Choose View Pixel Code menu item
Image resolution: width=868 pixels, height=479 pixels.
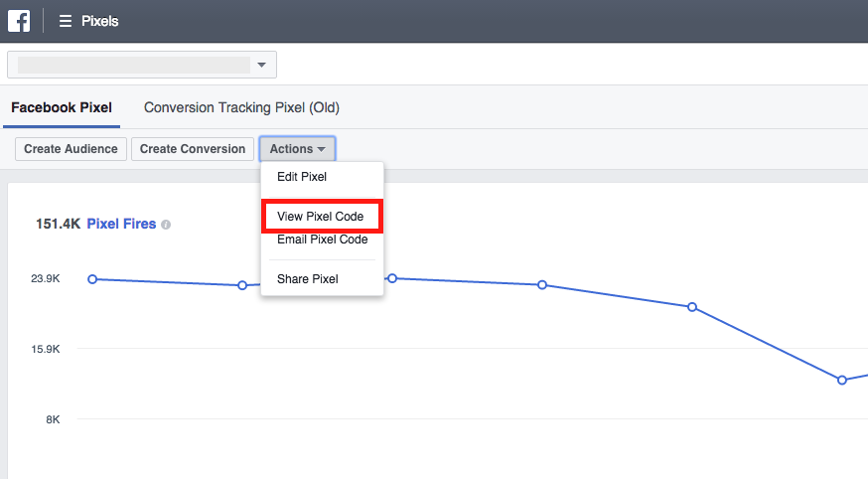pyautogui.click(x=321, y=216)
